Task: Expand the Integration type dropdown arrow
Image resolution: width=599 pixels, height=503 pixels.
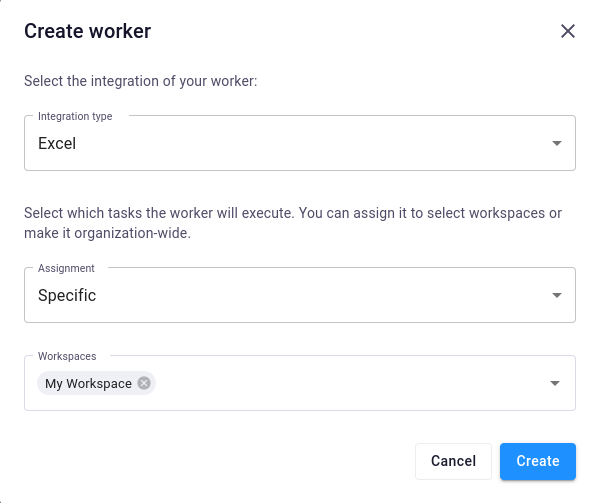Action: 557,143
